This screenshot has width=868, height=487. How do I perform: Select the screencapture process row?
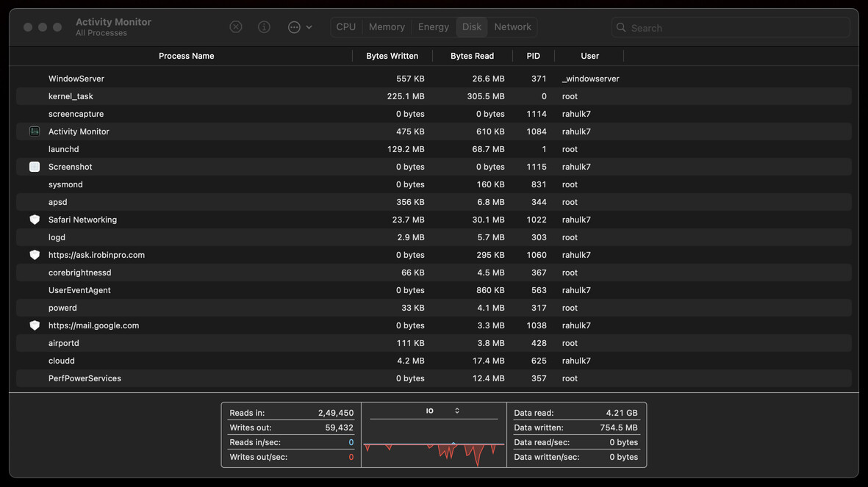coord(434,114)
